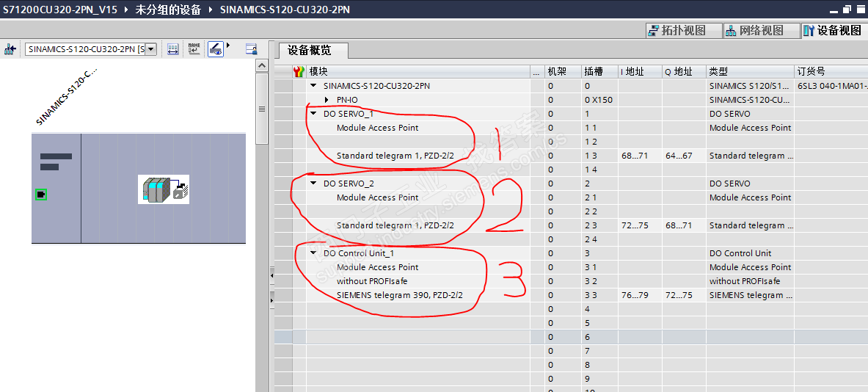Toggle the show hardware view eye icon
868x392 pixels.
pos(216,49)
